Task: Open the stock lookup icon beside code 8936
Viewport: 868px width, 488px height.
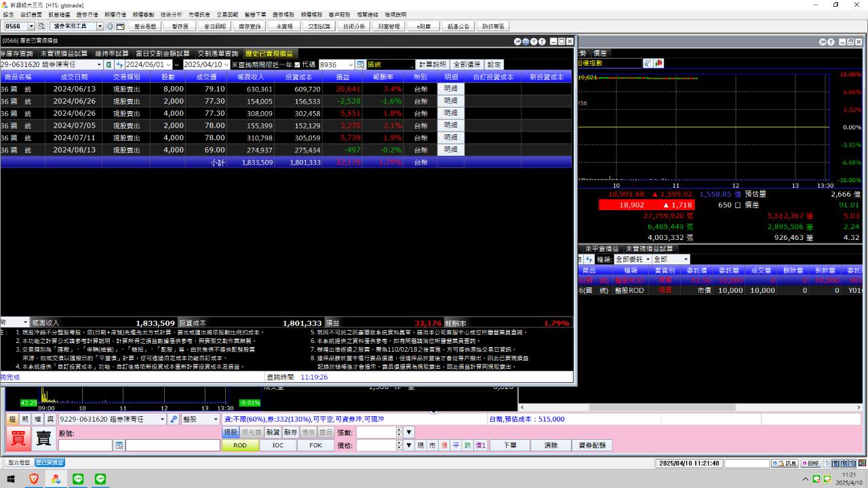Action: point(361,64)
